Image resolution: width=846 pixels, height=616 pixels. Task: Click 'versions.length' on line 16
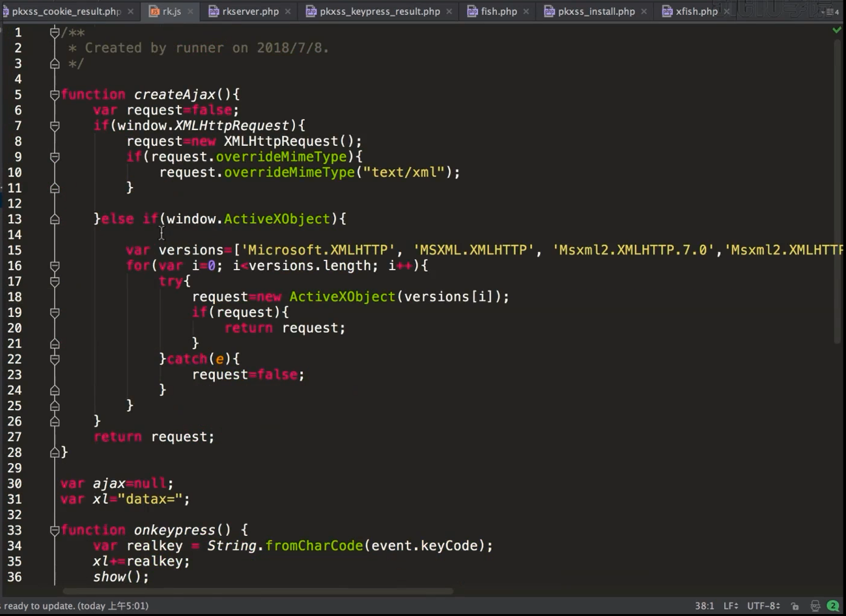tap(310, 266)
